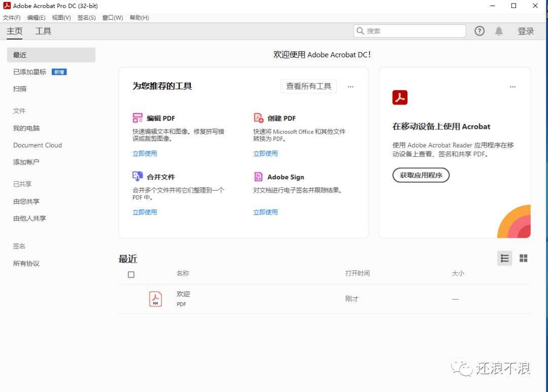This screenshot has height=392, width=548.
Task: Click the 合并文件 tool title
Action: coord(161,177)
